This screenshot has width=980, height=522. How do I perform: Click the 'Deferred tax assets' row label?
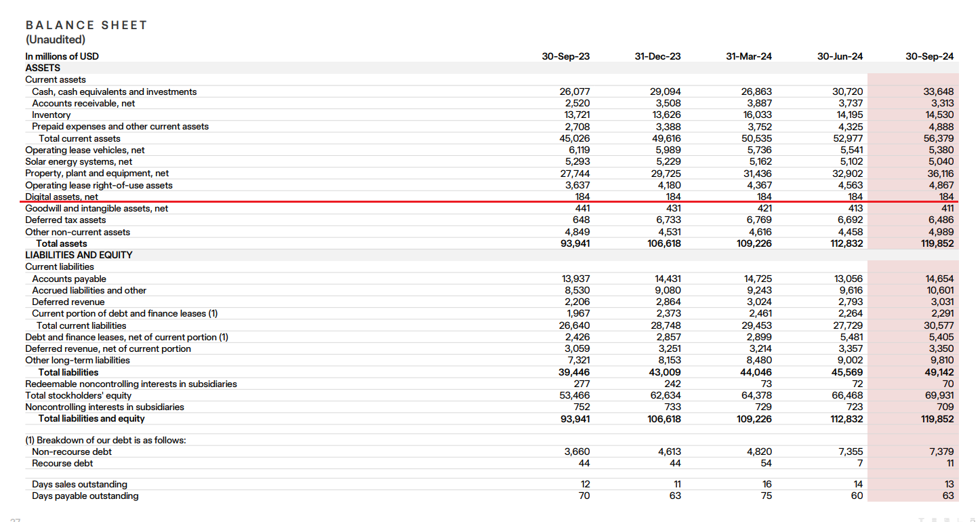tap(66, 220)
